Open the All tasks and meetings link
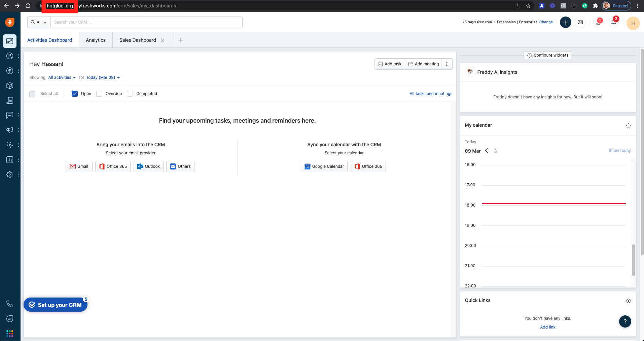The image size is (644, 341). coord(431,94)
